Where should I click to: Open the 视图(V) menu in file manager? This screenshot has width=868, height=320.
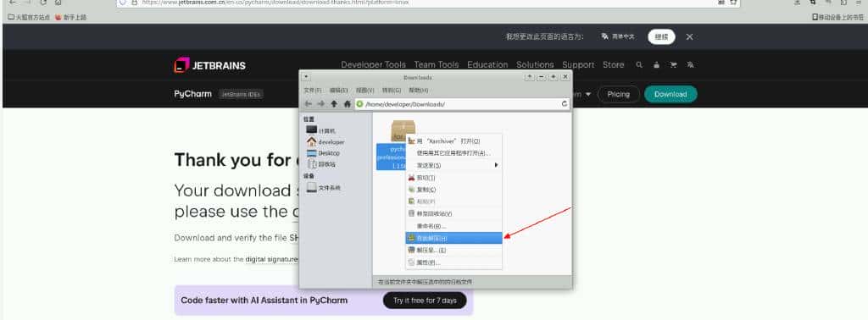coord(364,90)
